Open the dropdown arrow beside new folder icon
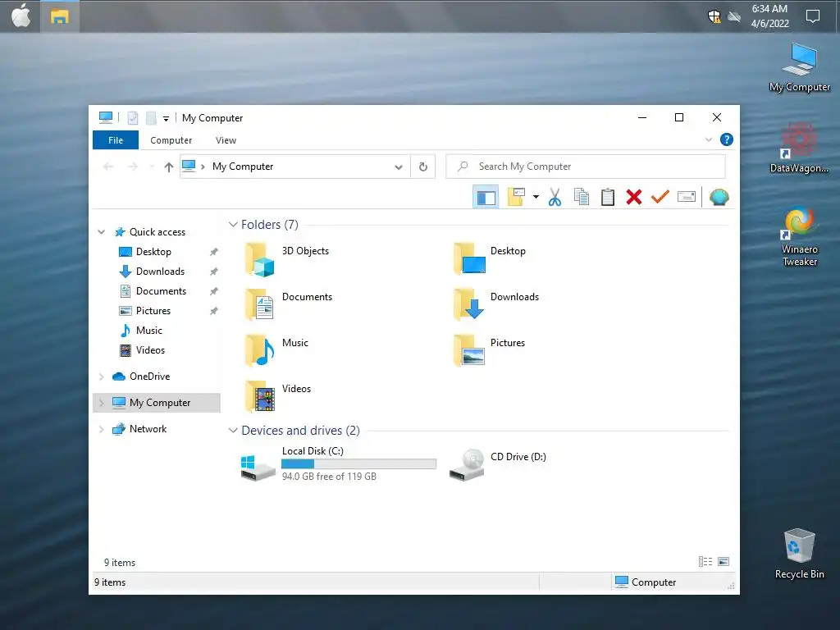The width and height of the screenshot is (840, 630). [x=536, y=197]
